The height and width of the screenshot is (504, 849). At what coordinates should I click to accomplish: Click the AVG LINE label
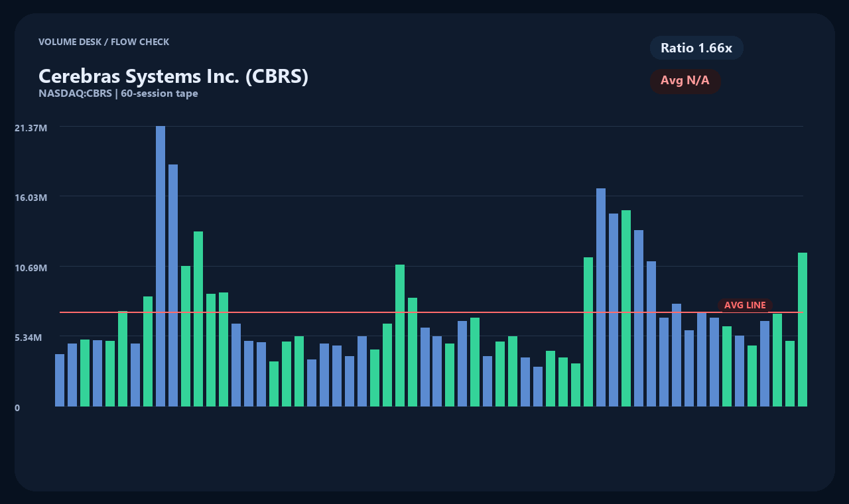745,305
